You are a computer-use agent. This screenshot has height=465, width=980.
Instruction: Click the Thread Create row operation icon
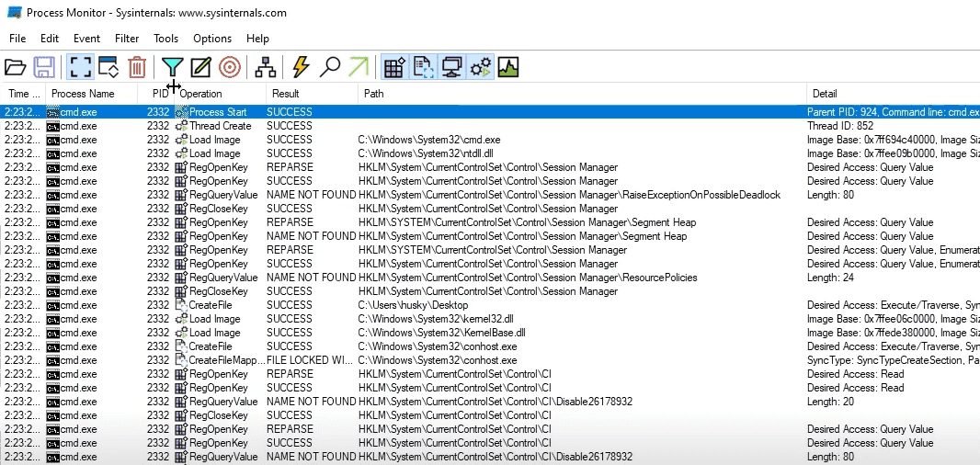tap(181, 126)
